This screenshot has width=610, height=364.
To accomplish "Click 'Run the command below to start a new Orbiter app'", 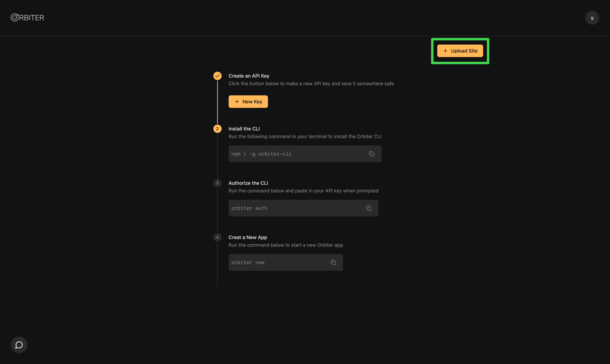I will (286, 245).
